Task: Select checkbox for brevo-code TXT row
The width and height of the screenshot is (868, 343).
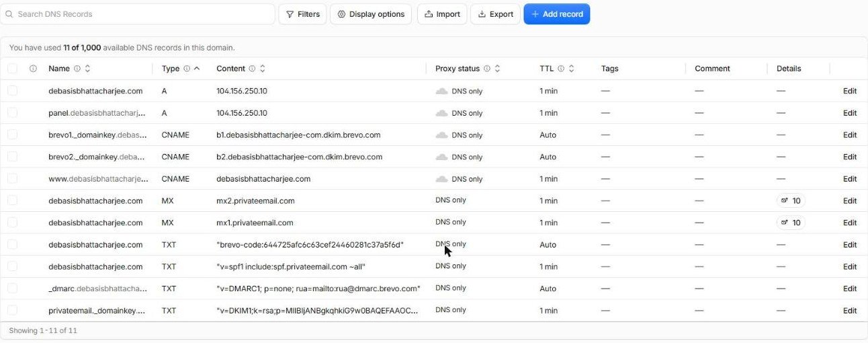Action: 13,245
